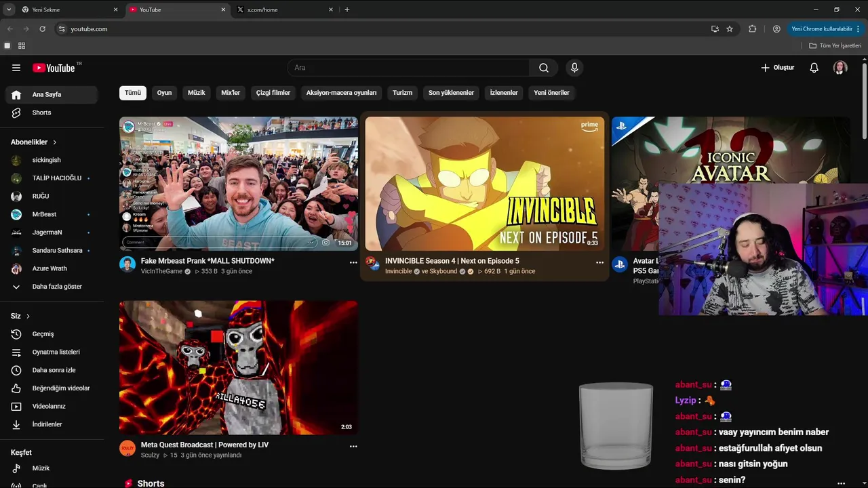Select the Turizm filter chip
Viewport: 868px width, 488px height.
click(402, 93)
